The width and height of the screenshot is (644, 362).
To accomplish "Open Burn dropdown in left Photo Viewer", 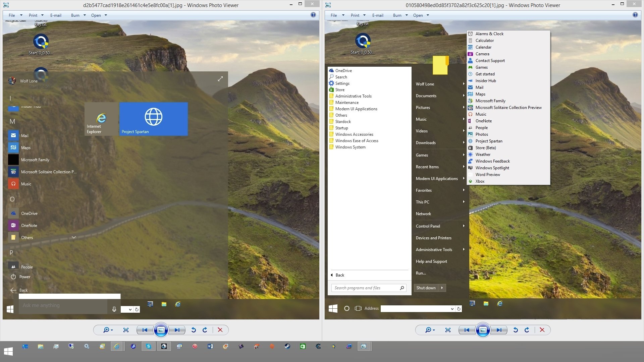I will coord(78,15).
